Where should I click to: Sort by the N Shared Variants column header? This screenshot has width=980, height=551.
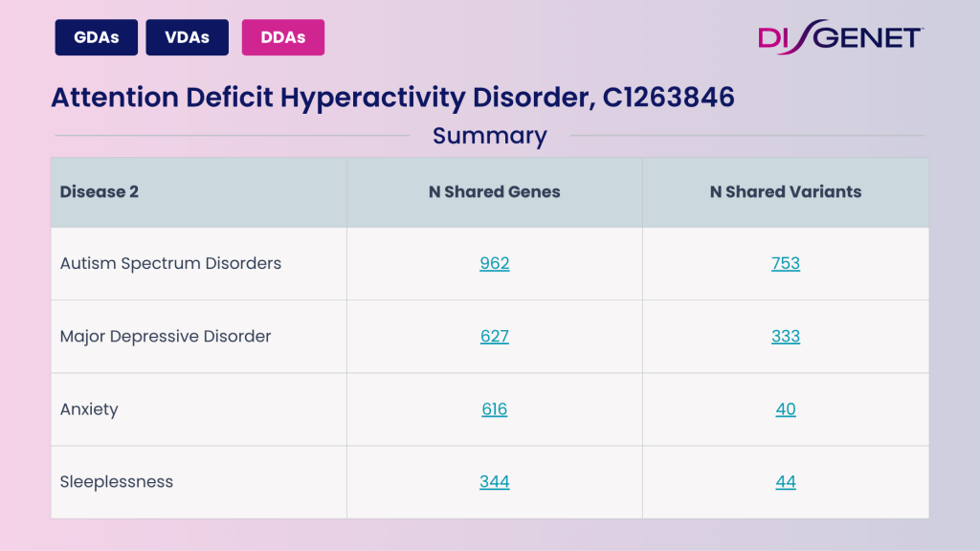[785, 191]
